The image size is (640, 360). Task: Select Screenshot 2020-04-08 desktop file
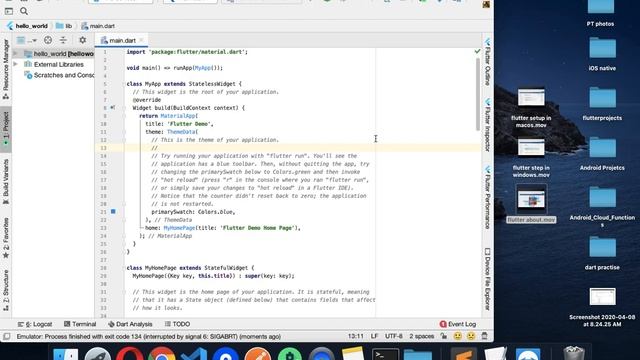tap(602, 307)
